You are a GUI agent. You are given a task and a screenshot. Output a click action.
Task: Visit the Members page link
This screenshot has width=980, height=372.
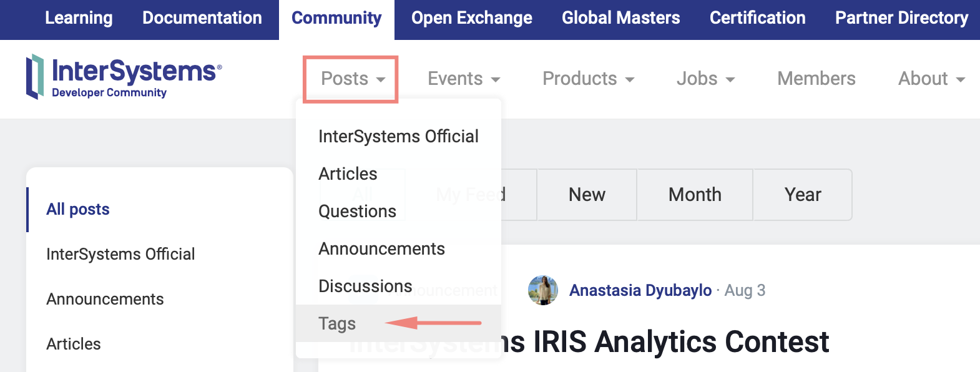tap(816, 79)
